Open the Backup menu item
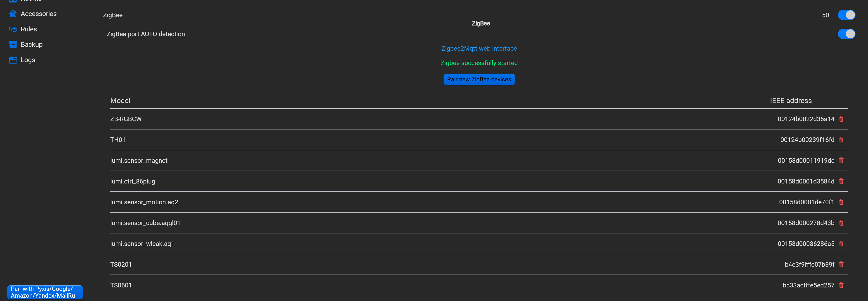This screenshot has height=301, width=868. coord(31,45)
